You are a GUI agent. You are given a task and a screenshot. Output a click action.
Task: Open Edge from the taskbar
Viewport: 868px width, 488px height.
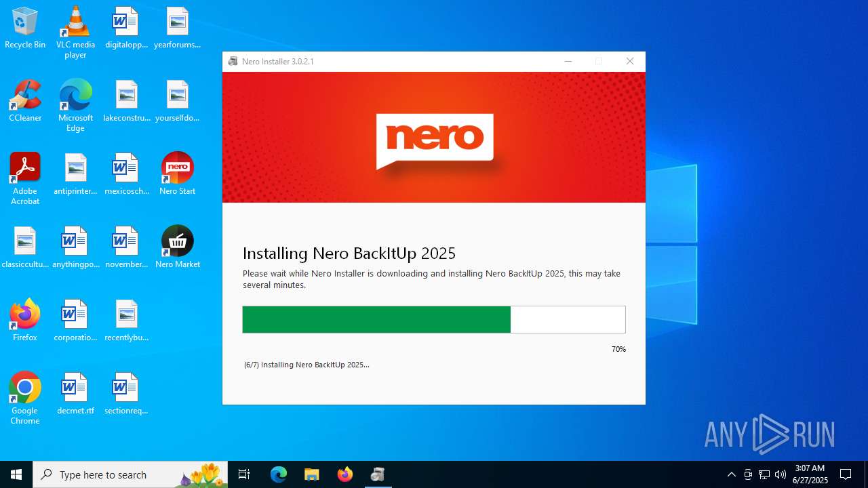pyautogui.click(x=279, y=474)
